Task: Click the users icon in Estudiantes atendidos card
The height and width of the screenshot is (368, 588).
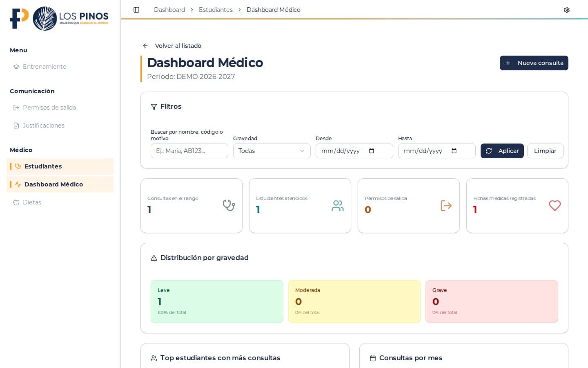Action: (x=338, y=206)
